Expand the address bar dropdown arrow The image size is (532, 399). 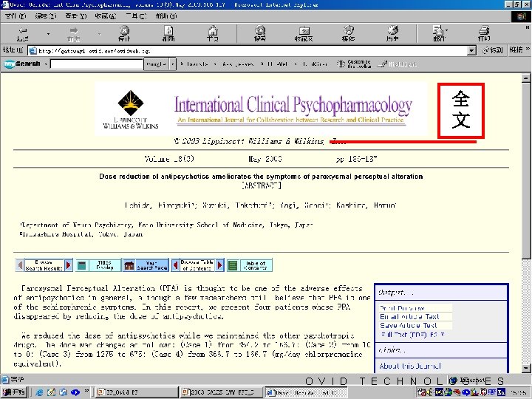pyautogui.click(x=471, y=51)
